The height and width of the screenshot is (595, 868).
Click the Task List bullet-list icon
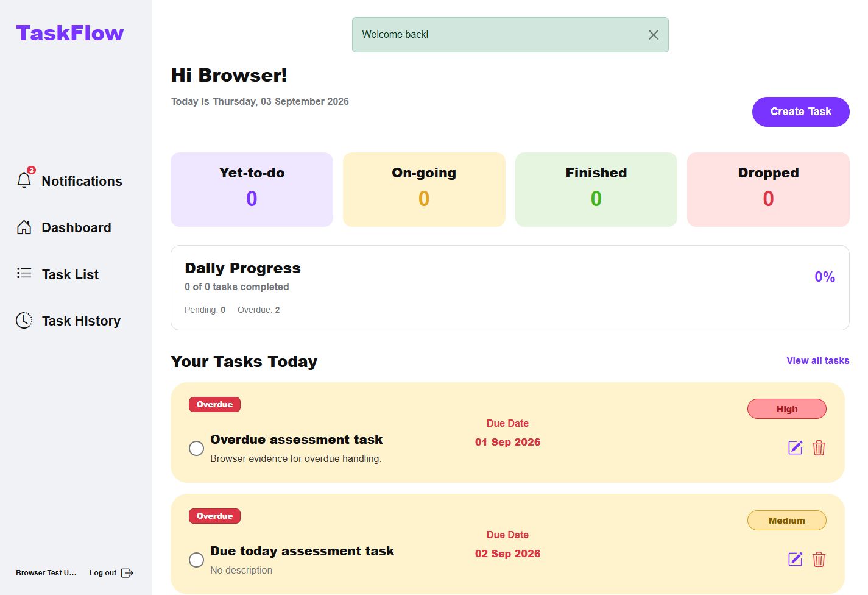24,273
